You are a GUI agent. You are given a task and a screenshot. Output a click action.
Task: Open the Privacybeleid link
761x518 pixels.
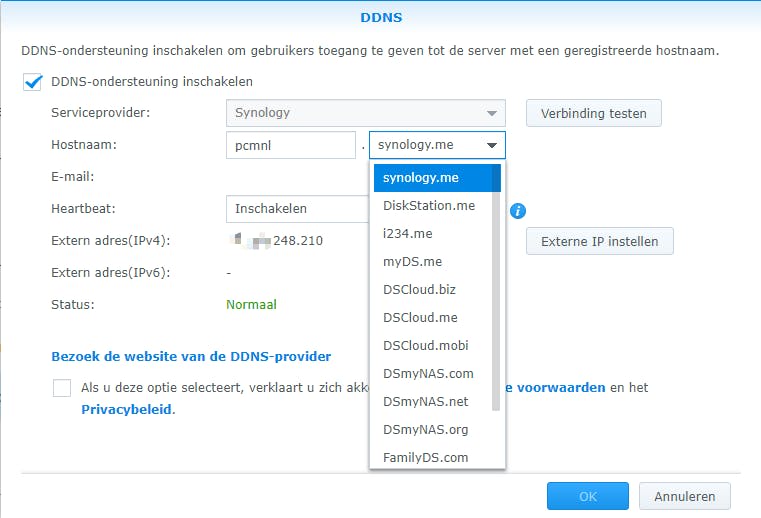point(127,409)
